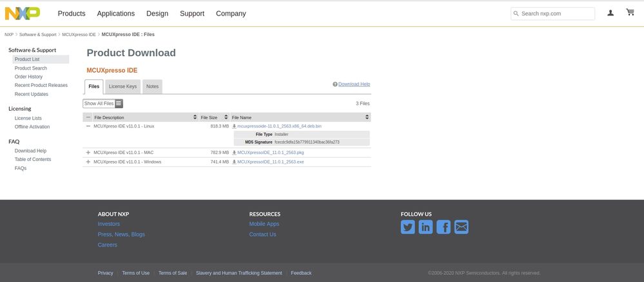Viewport: 644px width, 282px height.
Task: Sort by File Description column arrows
Action: [x=195, y=117]
